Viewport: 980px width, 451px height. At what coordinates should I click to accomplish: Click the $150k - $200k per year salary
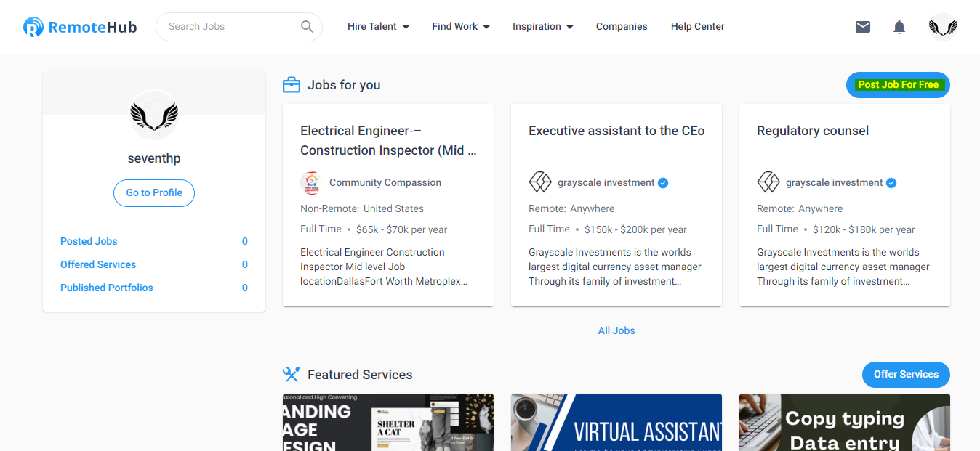[x=635, y=229]
